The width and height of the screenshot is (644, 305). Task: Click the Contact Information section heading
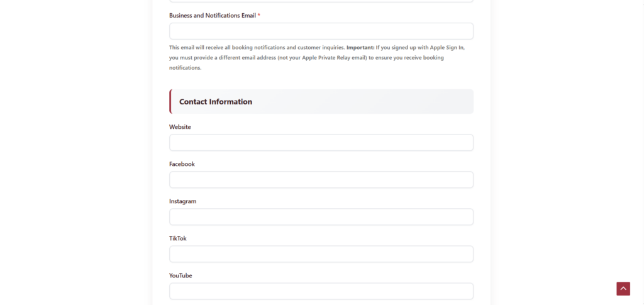coord(216,102)
